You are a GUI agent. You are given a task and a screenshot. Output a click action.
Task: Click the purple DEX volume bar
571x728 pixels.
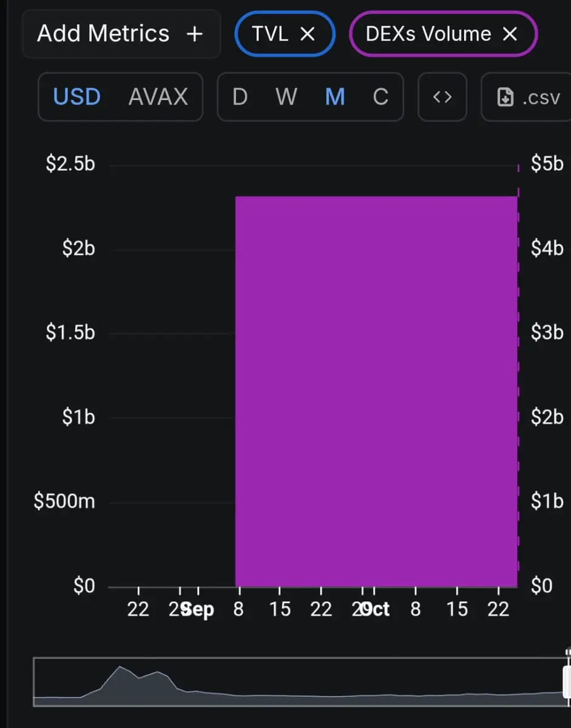(x=376, y=391)
